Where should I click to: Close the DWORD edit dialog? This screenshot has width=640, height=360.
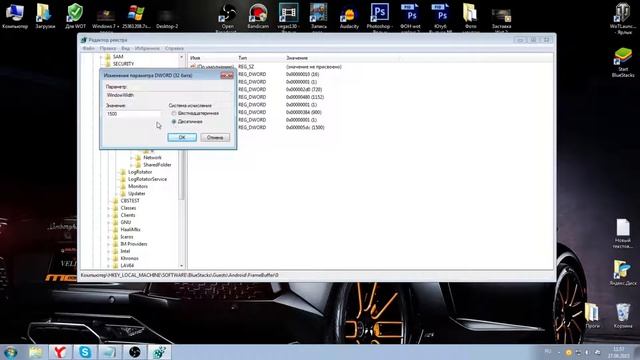click(x=227, y=76)
